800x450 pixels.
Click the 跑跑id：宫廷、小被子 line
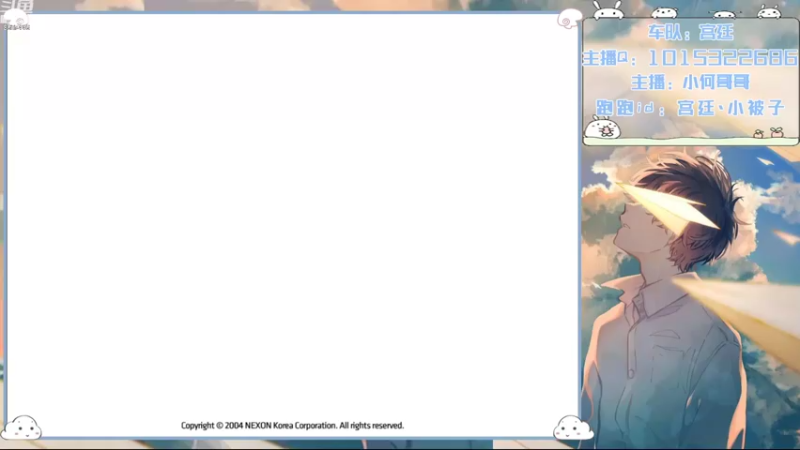690,108
